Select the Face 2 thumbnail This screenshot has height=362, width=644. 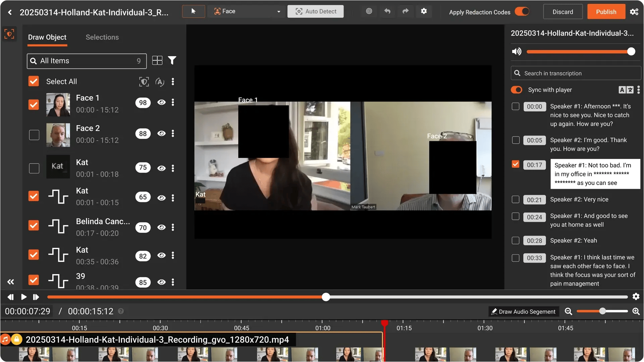coord(58,135)
